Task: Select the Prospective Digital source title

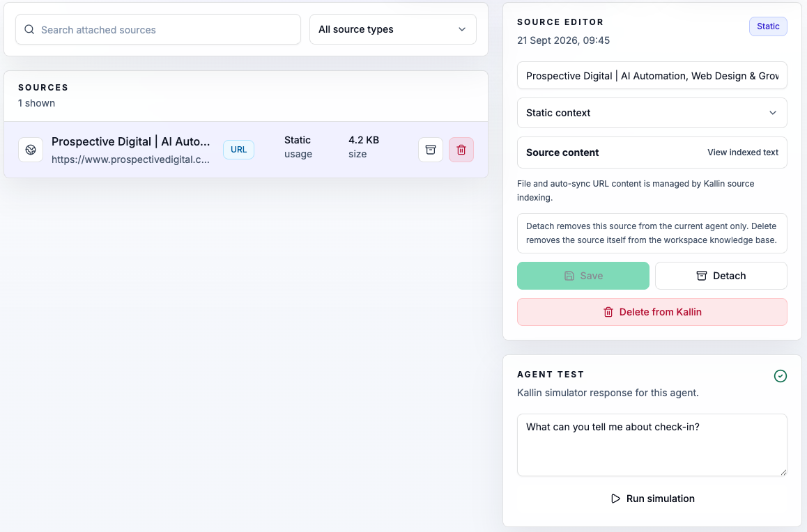Action: click(x=131, y=141)
